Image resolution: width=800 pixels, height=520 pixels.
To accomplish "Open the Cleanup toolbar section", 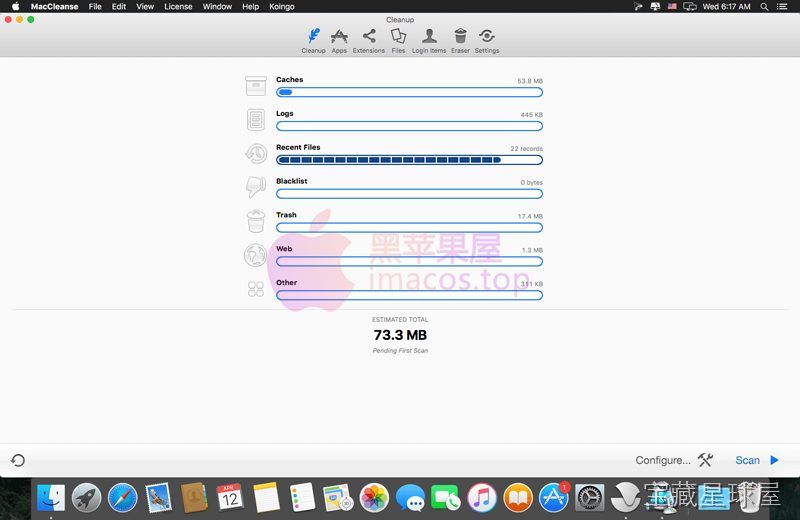I will (313, 41).
